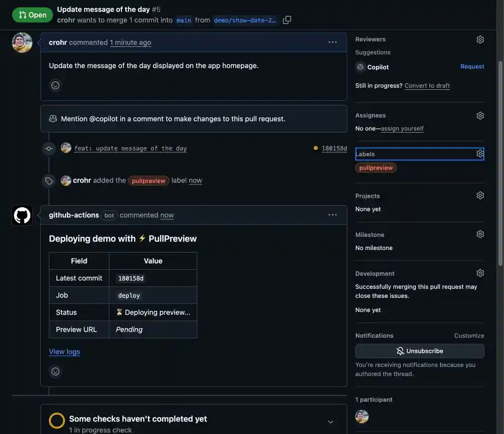Expand the checks status section chevron
The image size is (504, 434).
[331, 422]
